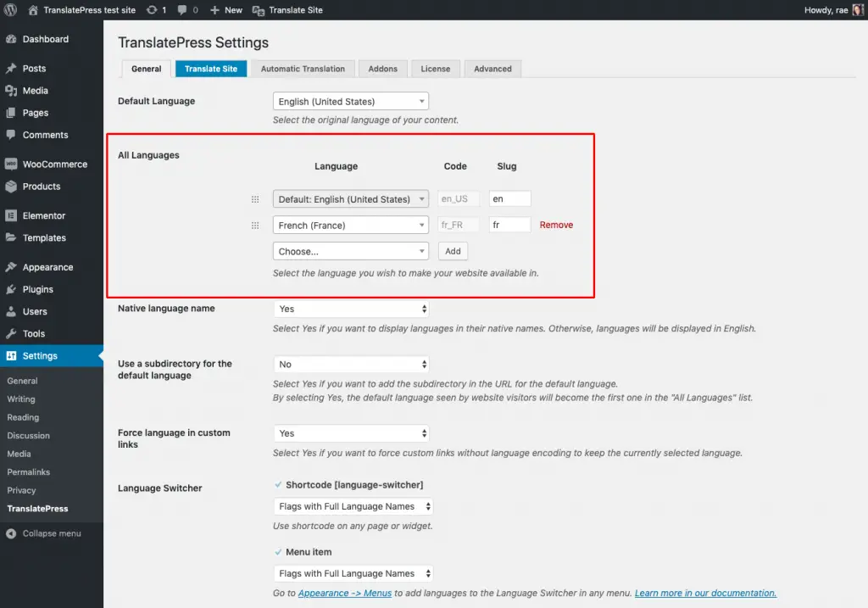Click the Howdy, rae account text
Image resolution: width=868 pixels, height=608 pixels.
826,10
